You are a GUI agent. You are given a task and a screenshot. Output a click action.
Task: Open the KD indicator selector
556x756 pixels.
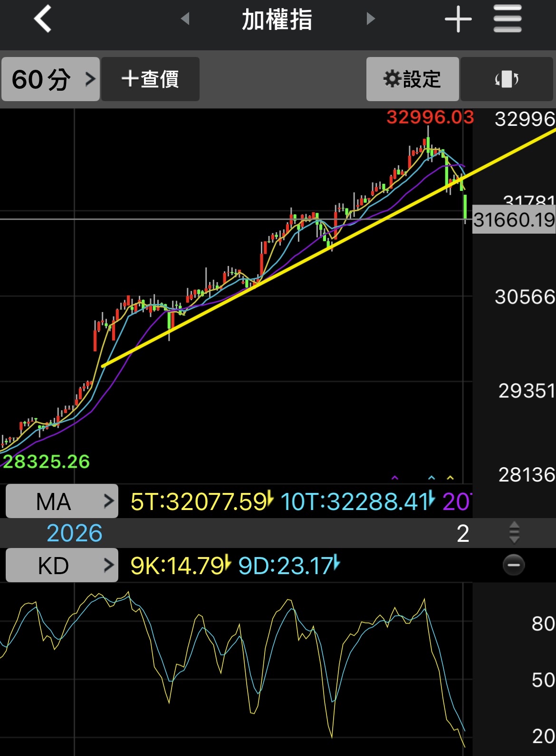(62, 565)
